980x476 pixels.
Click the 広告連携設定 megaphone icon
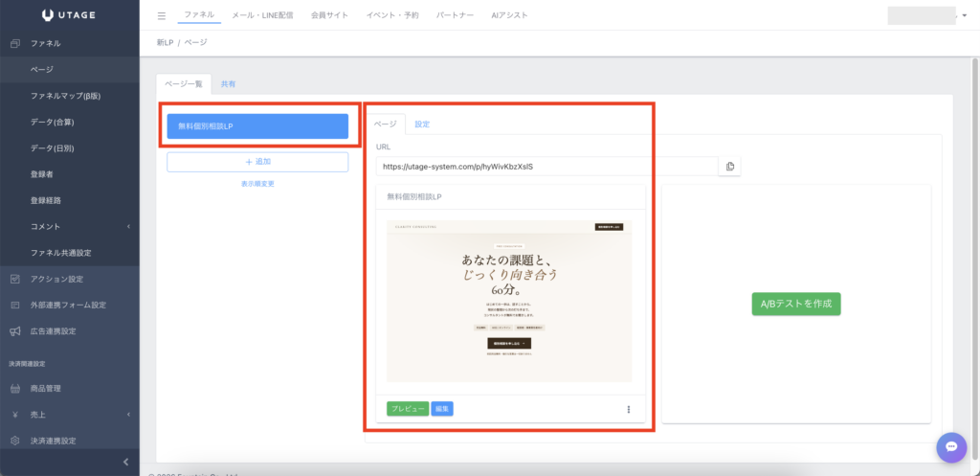click(x=15, y=331)
